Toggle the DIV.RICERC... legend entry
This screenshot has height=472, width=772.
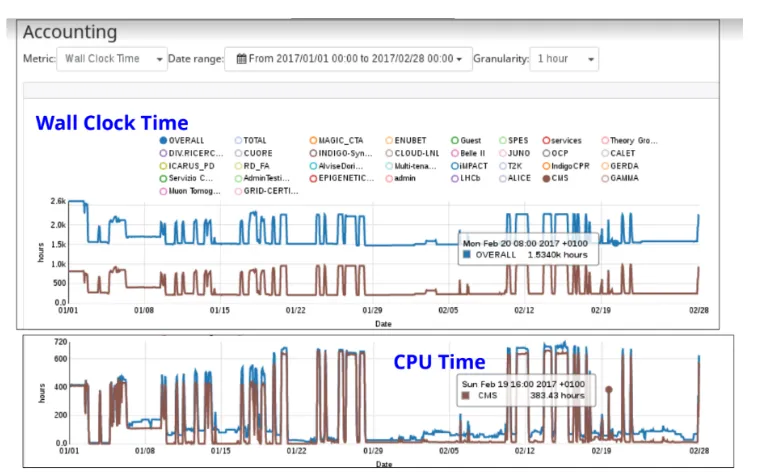click(x=192, y=153)
